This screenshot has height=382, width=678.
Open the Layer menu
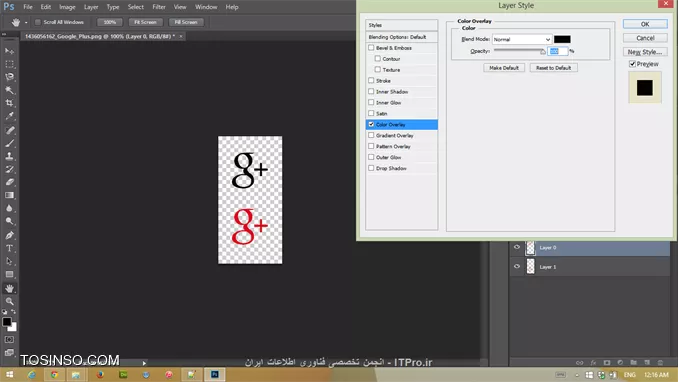coord(91,7)
